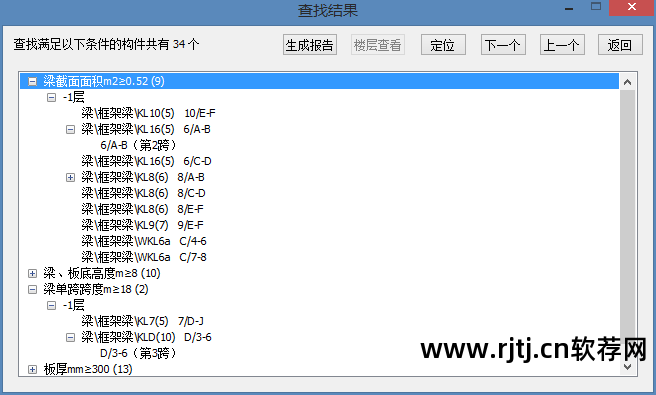Click the scrollbar down arrow

(627, 367)
